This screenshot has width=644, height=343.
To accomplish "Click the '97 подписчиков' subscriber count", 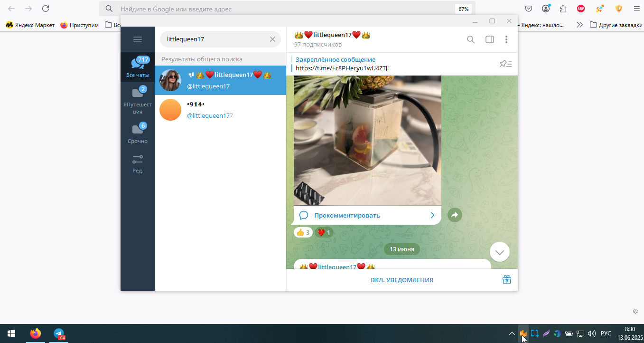I will (x=318, y=45).
